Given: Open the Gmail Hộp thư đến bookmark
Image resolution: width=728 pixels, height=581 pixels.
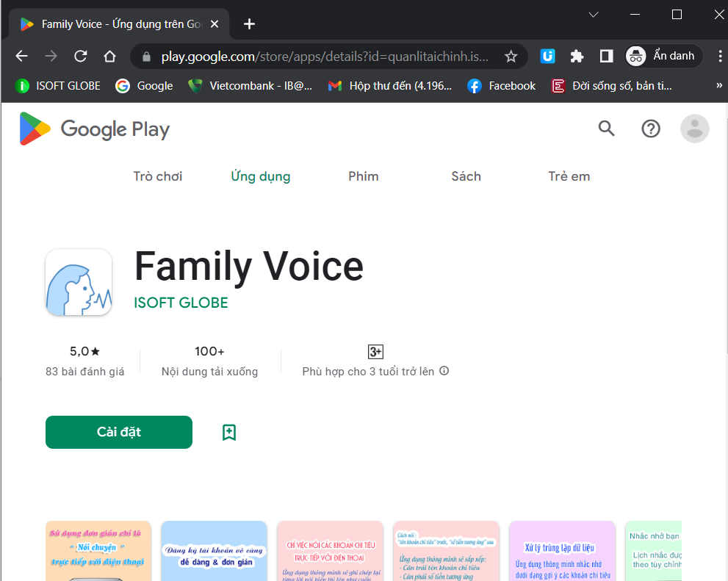Looking at the screenshot, I should point(390,86).
